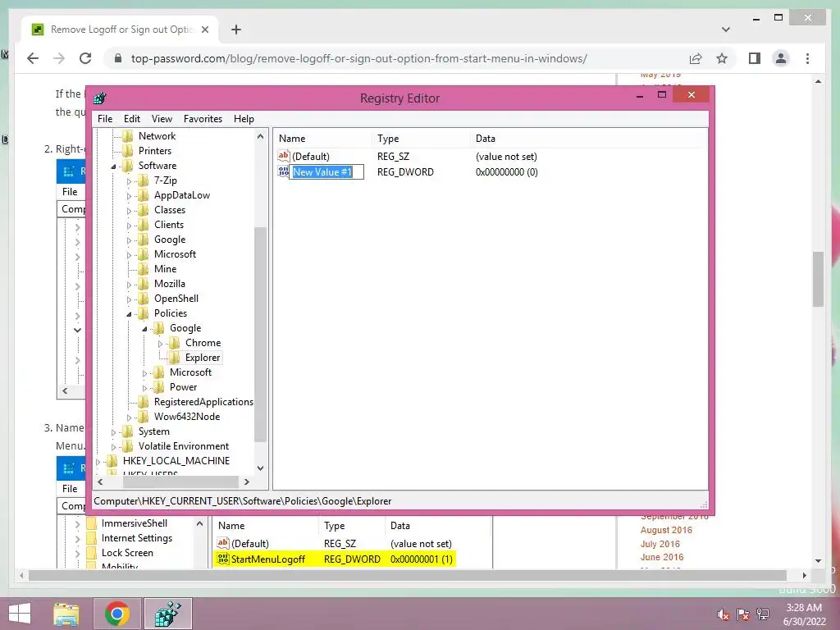Click the Chrome address bar URL

pyautogui.click(x=359, y=58)
